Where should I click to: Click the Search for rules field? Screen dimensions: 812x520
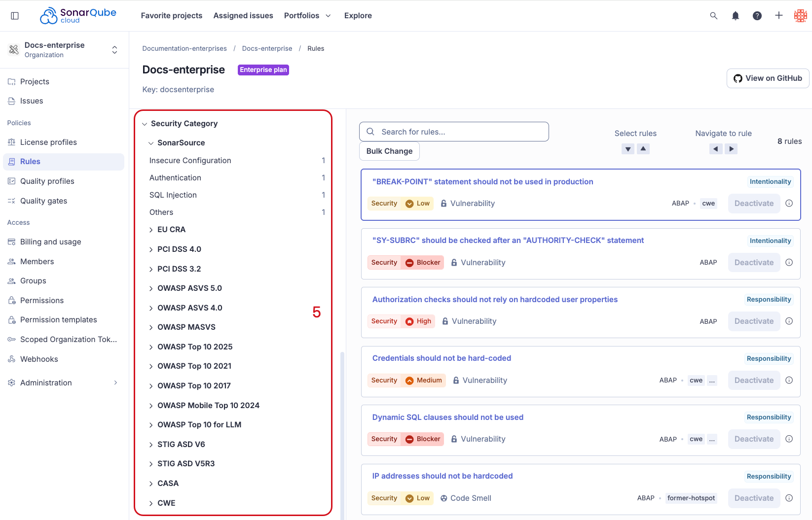pos(454,132)
